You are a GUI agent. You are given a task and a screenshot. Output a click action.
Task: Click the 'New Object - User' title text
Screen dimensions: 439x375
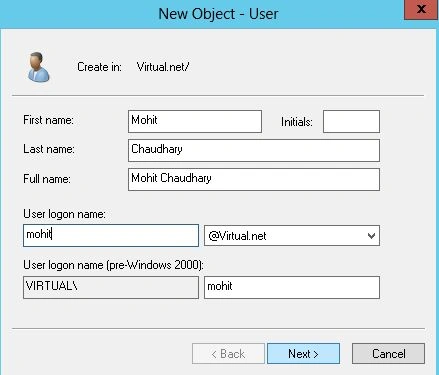(218, 14)
